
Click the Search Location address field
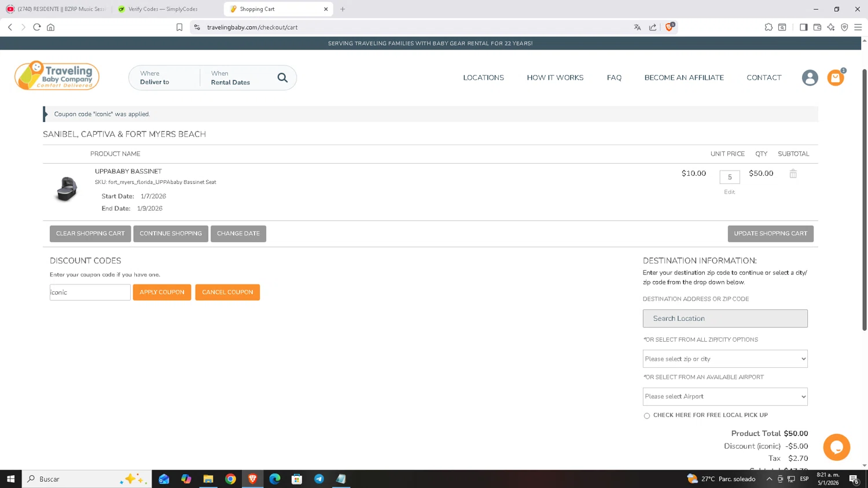pos(724,319)
